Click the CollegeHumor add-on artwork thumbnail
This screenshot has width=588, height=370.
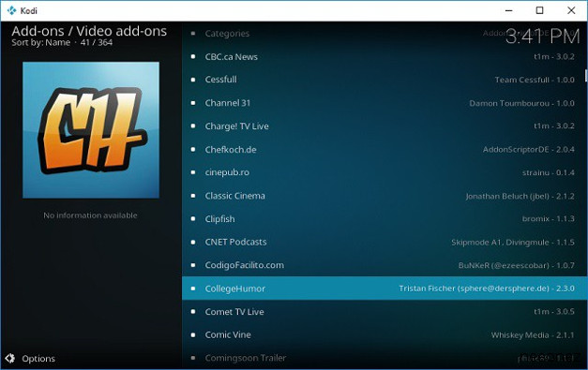click(91, 130)
